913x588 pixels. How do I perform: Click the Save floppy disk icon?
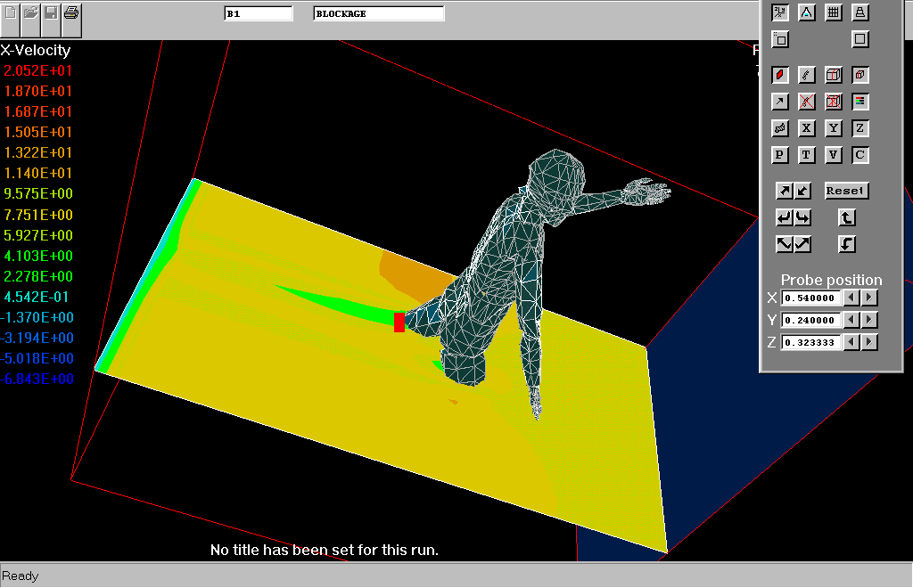pyautogui.click(x=52, y=12)
